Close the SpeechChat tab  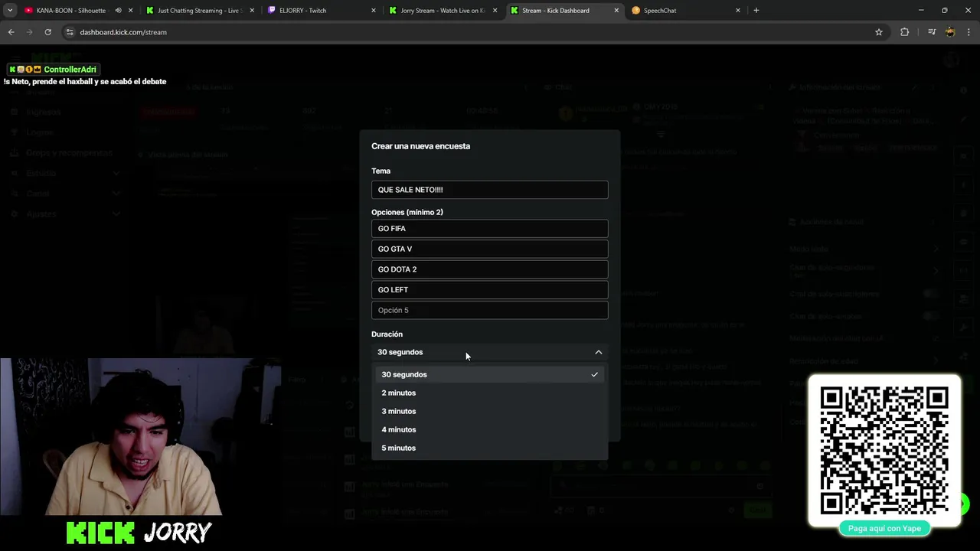(738, 11)
